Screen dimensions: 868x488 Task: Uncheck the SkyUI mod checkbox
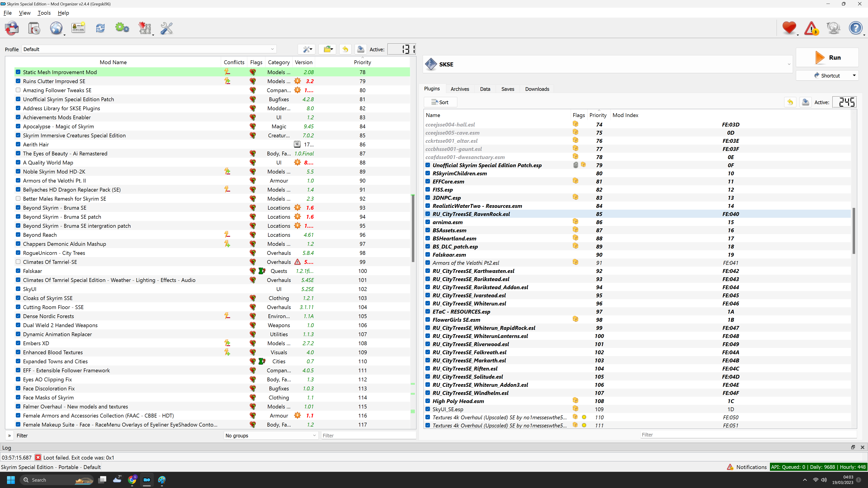tap(18, 289)
